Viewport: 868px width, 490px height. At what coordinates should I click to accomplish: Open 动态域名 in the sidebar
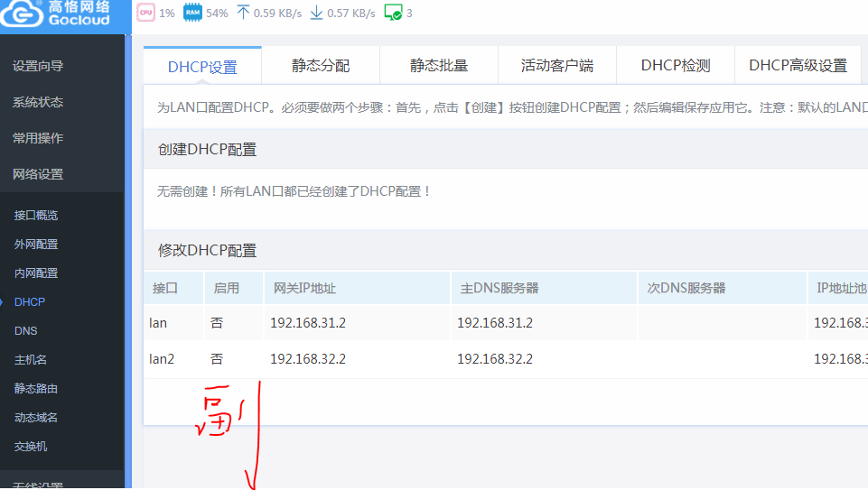click(x=36, y=417)
